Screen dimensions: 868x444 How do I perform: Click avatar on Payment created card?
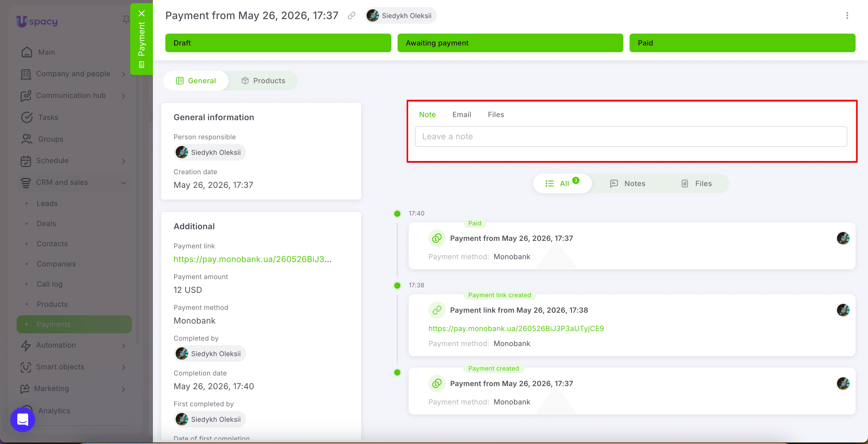[x=843, y=384]
